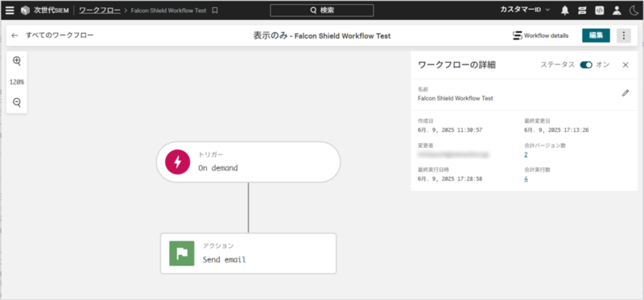The width and height of the screenshot is (644, 300).
Task: Open the stacked server panels icon in the top bar
Action: coord(582,10)
